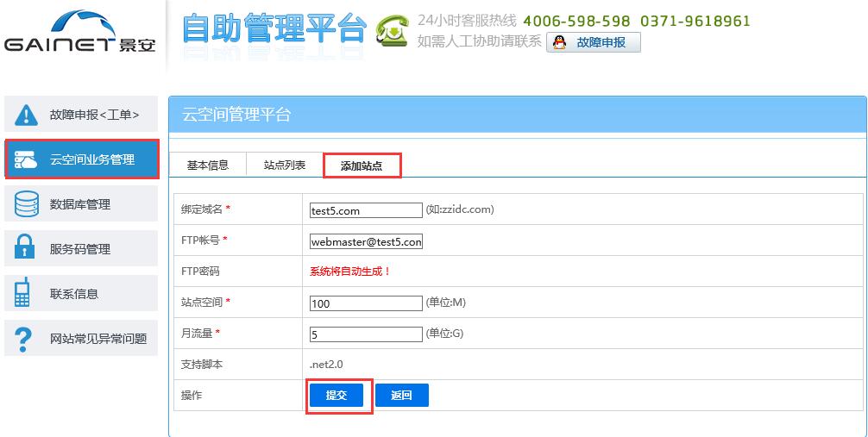Click the database cylinder icon
Screen dimensions: 868x437
point(27,204)
